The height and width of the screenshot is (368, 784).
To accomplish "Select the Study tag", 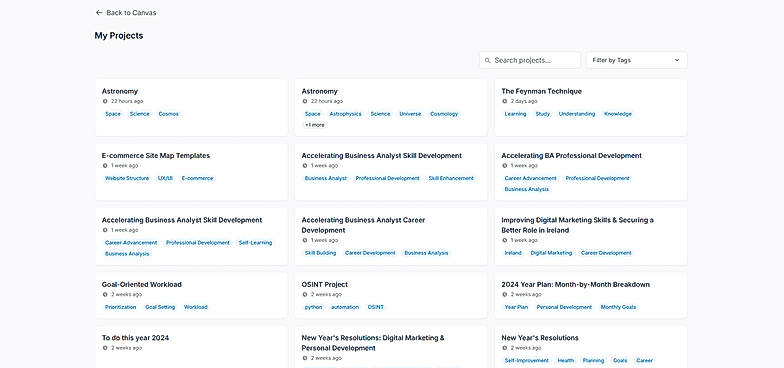I will pos(542,114).
